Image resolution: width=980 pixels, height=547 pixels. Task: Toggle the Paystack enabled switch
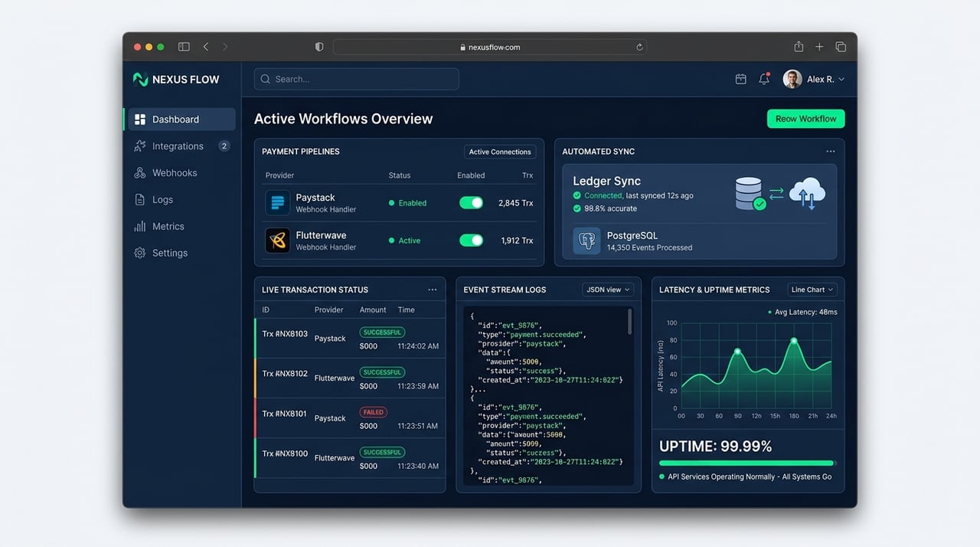pos(471,203)
